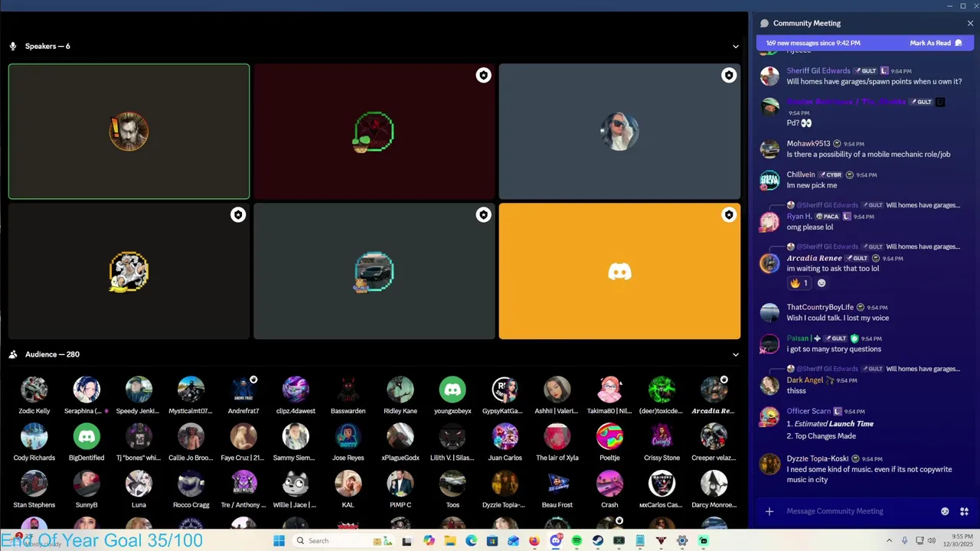
Task: Click the volume icon in system tray
Action: [x=932, y=540]
